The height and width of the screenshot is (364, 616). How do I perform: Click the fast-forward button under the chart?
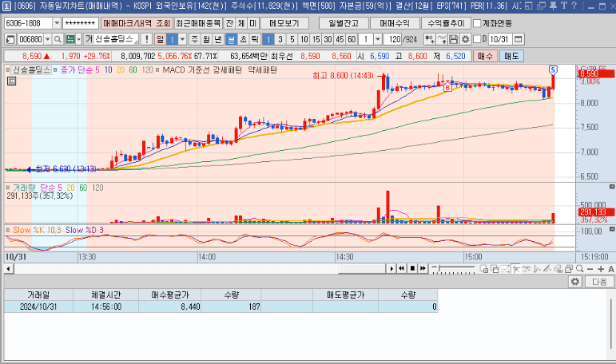423,268
